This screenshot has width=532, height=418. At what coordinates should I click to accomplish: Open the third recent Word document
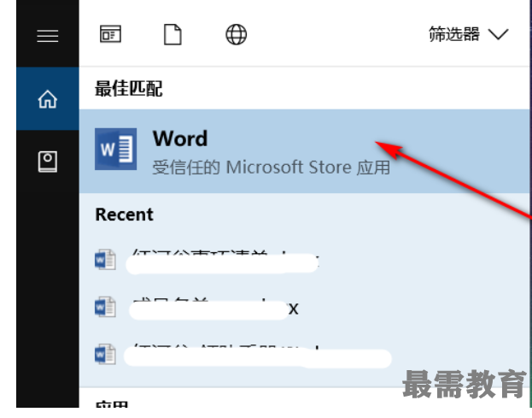pyautogui.click(x=304, y=355)
